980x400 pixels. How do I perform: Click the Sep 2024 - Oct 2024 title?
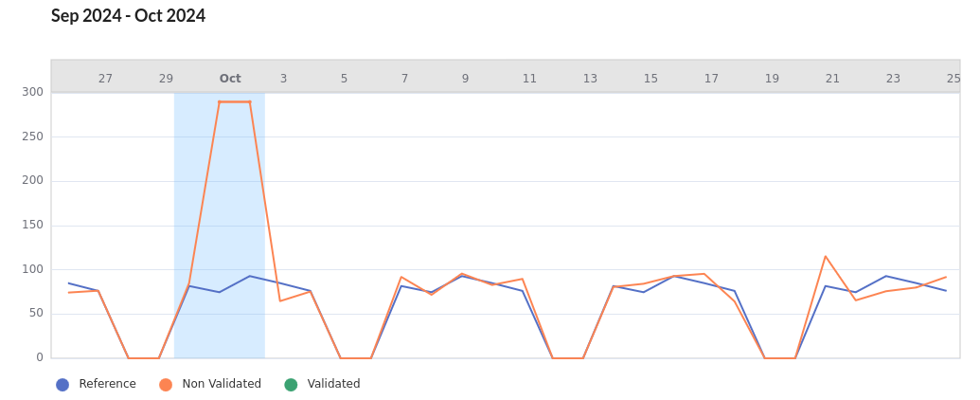pos(128,16)
